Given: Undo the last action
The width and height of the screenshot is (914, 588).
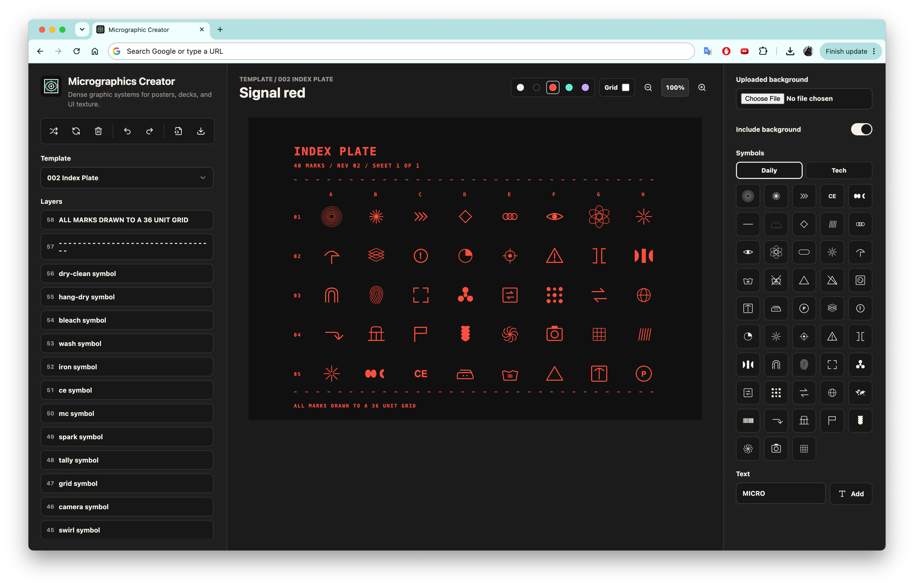Looking at the screenshot, I should (x=127, y=131).
